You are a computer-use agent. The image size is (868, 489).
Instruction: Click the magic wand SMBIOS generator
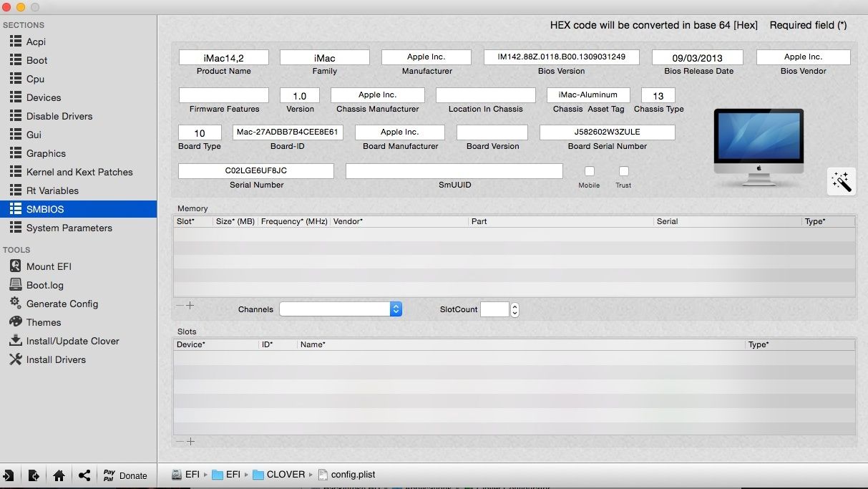coord(841,181)
